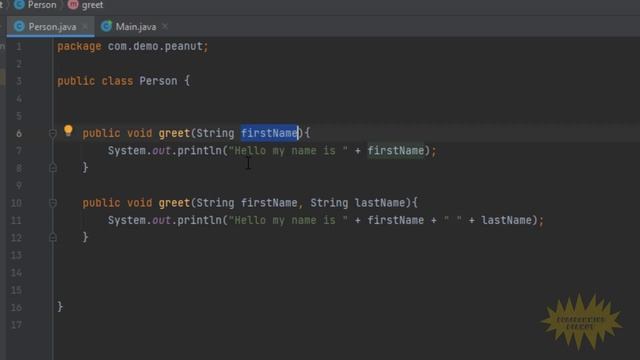The height and width of the screenshot is (360, 640).
Task: Switch to the Person.java tab
Action: pyautogui.click(x=51, y=27)
